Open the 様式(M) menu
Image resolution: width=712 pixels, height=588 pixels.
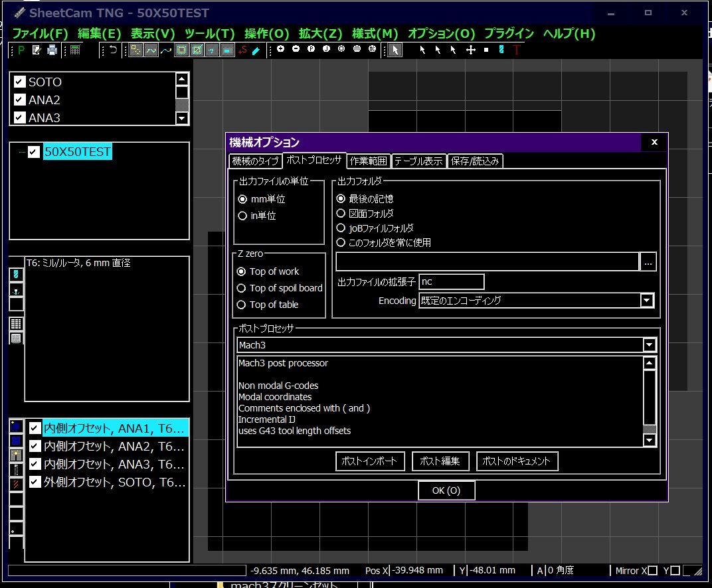tap(375, 34)
